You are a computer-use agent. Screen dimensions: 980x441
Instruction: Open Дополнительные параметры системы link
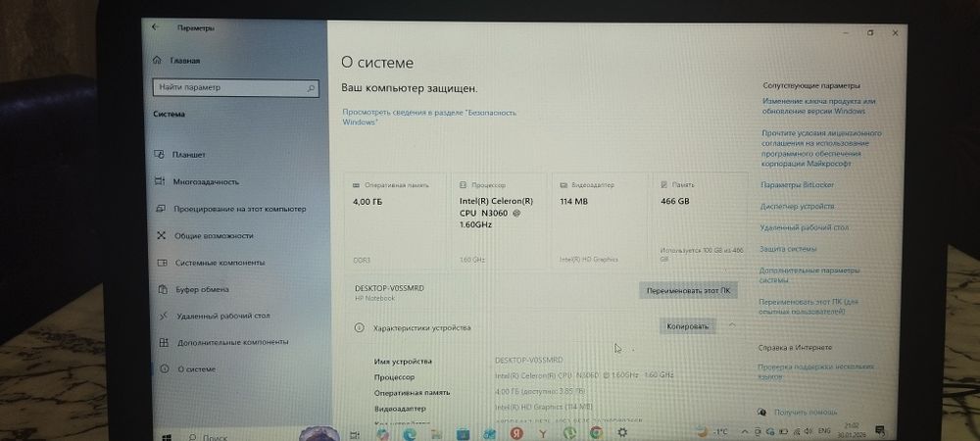(809, 275)
